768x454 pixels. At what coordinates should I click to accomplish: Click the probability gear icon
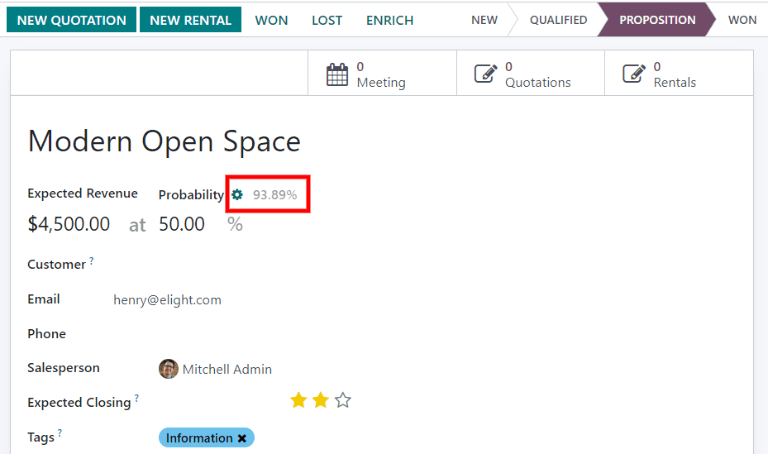[237, 194]
